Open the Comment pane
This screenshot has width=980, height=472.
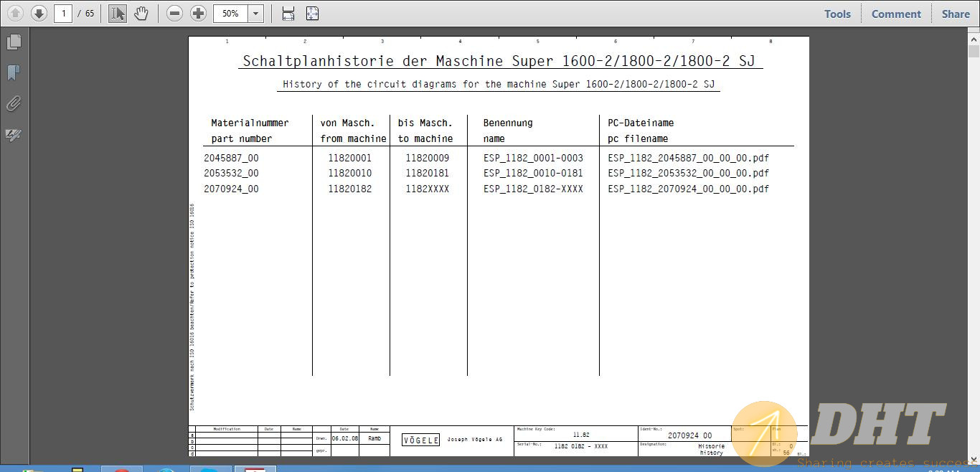(896, 14)
